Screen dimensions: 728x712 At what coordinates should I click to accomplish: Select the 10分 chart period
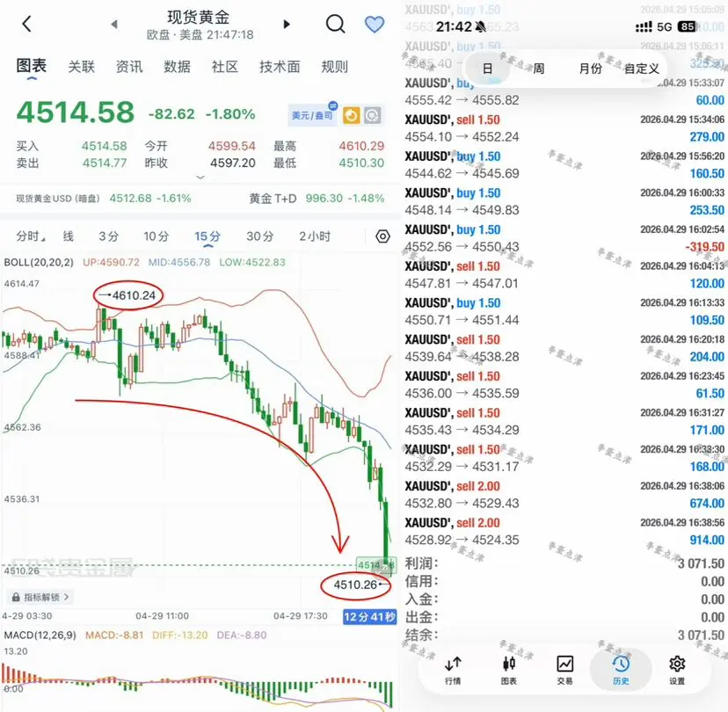coord(156,236)
